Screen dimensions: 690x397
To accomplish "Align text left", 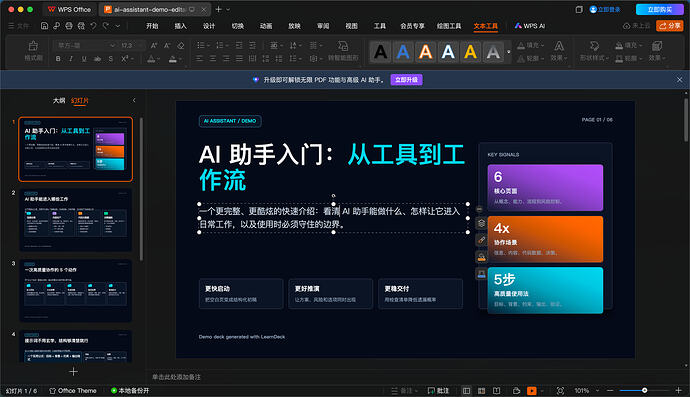I will pos(199,59).
